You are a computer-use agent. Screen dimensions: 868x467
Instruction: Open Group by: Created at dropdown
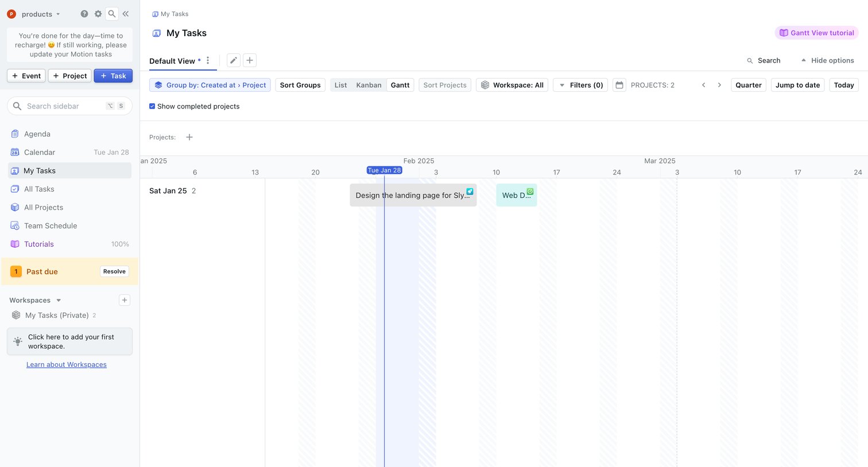210,85
